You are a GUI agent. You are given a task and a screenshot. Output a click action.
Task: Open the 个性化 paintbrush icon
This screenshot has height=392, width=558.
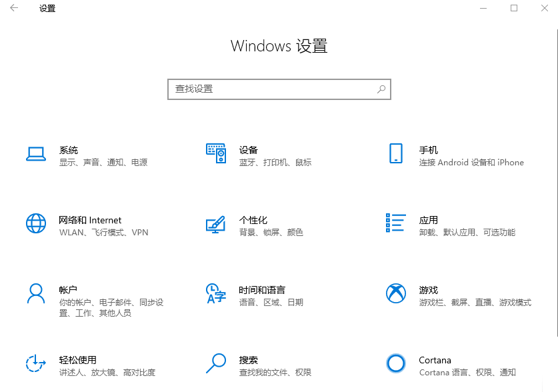pos(215,225)
